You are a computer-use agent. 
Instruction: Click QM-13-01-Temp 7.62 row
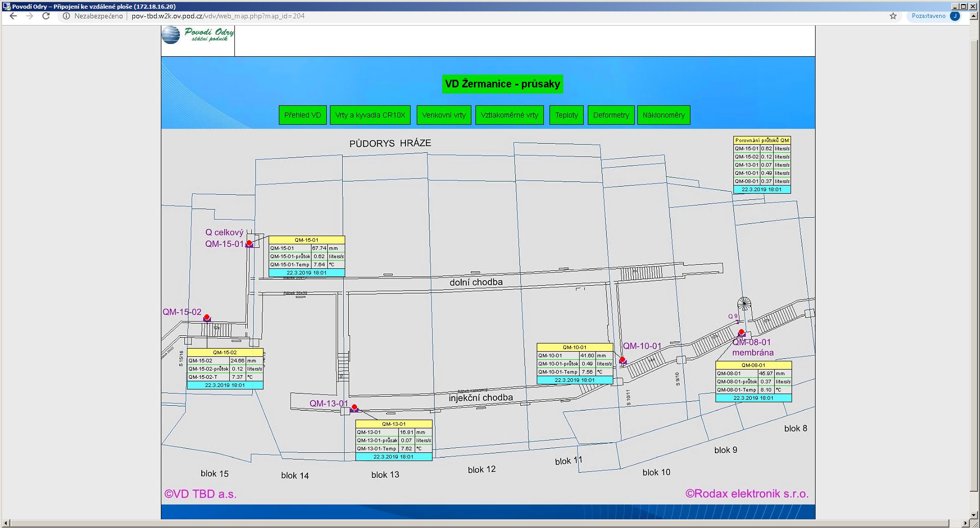tap(394, 448)
